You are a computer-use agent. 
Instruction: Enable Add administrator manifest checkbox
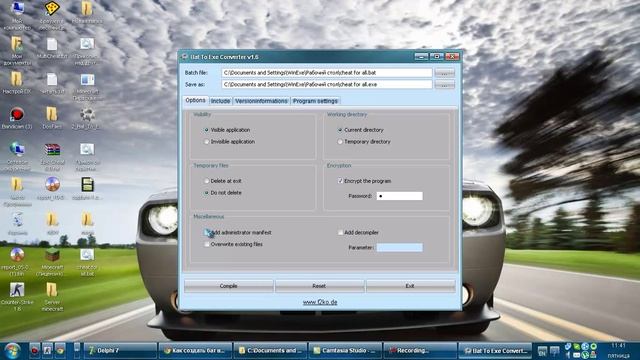[207, 232]
